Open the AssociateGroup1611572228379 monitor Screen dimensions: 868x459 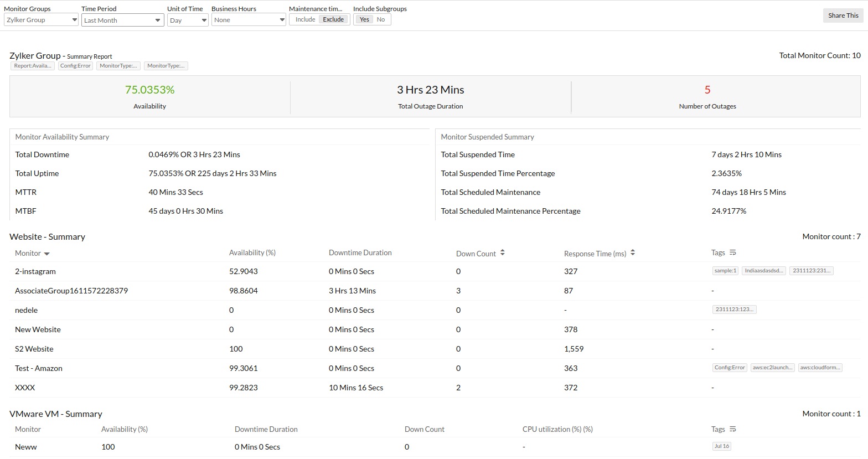(71, 291)
